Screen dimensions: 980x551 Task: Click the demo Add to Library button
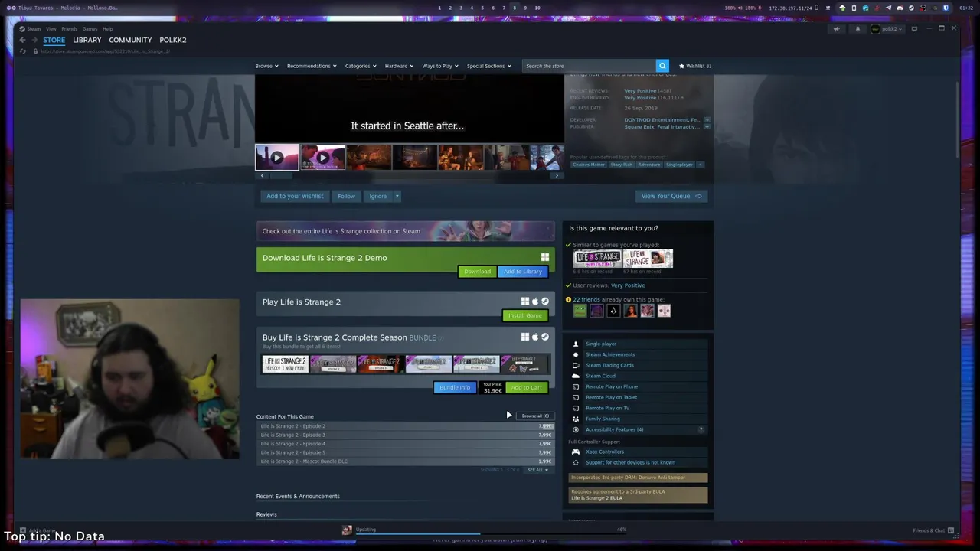pos(523,272)
